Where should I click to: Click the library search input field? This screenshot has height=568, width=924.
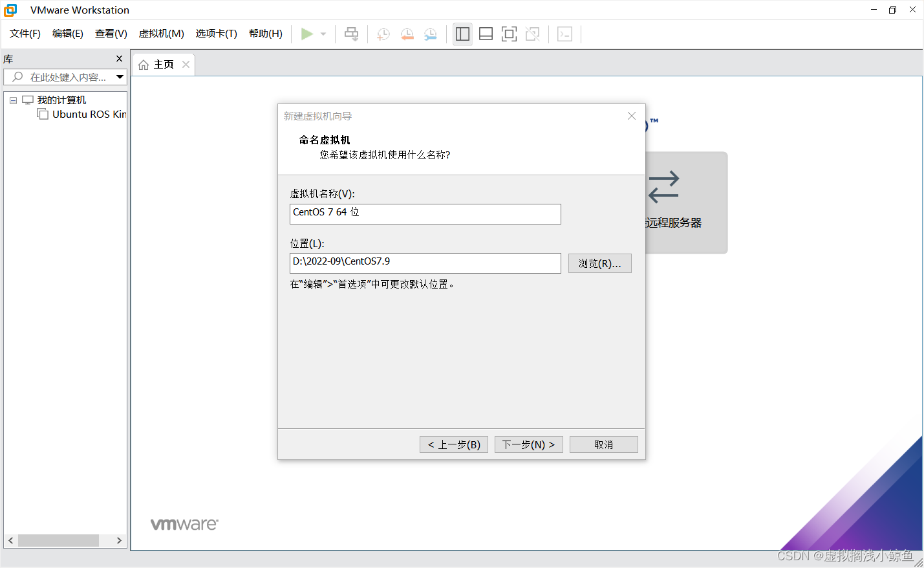(x=65, y=77)
